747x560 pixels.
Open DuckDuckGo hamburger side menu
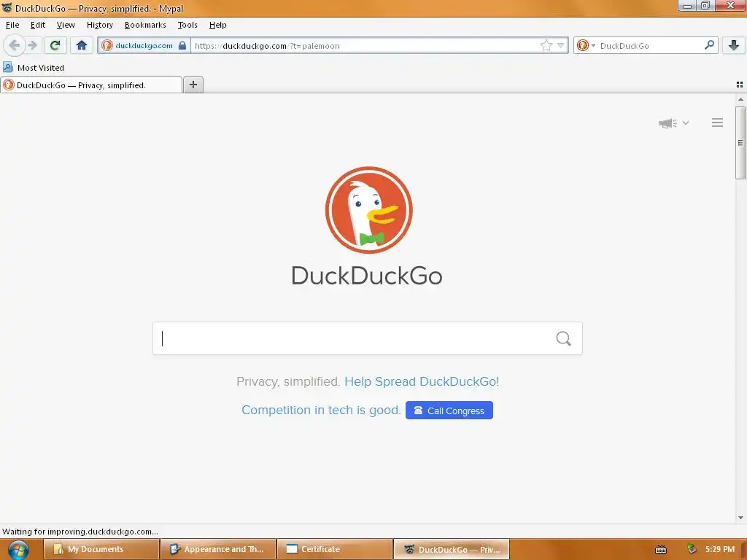[x=717, y=122]
